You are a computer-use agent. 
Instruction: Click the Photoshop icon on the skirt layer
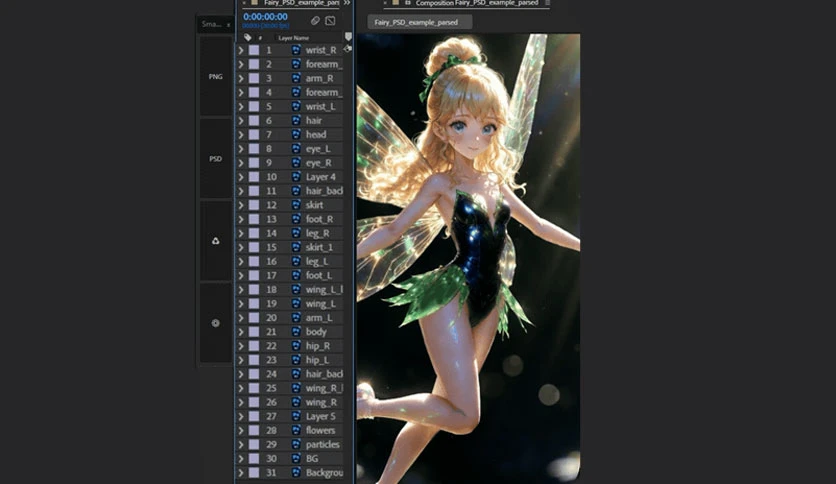(x=296, y=205)
